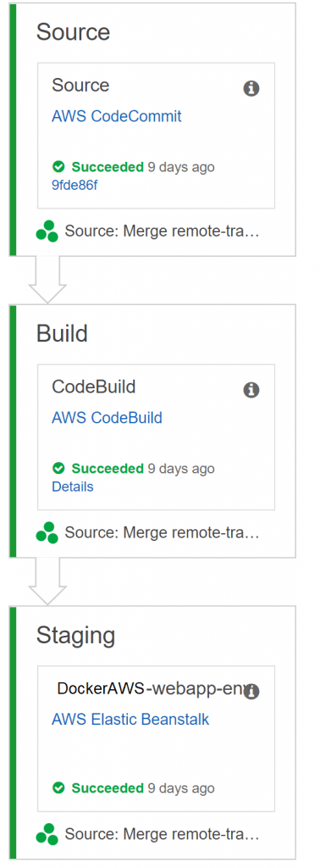320x868 pixels.
Task: Click Succeeded check icon in Source action
Action: coord(58,167)
